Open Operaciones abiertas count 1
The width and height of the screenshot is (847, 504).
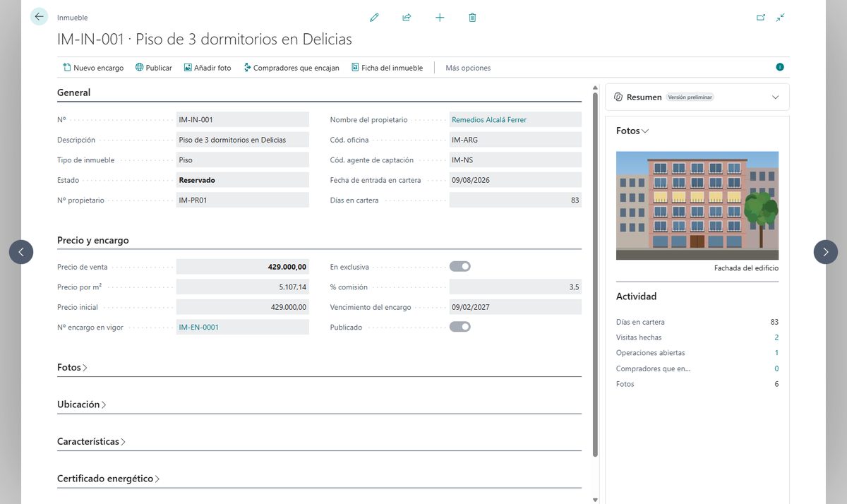pos(776,353)
